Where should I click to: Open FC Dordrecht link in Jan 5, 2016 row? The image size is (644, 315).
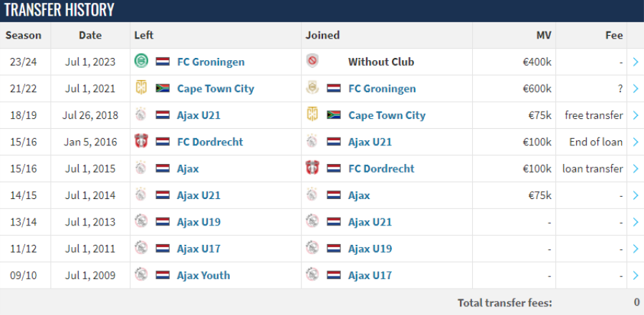[x=210, y=142]
